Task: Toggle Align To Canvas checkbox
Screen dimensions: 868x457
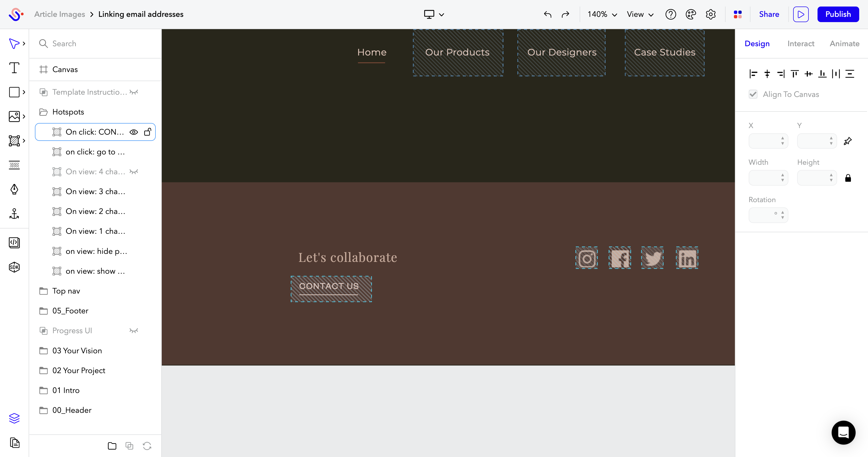Action: pyautogui.click(x=753, y=95)
